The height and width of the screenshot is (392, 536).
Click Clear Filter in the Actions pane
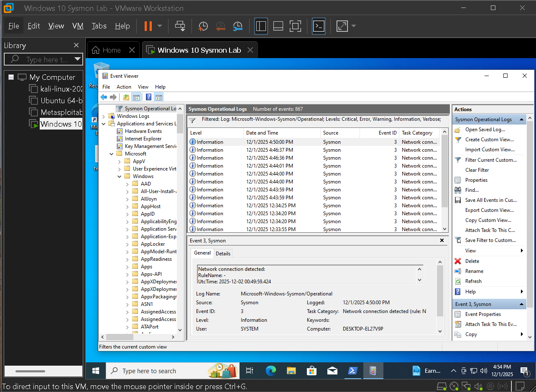[477, 170]
